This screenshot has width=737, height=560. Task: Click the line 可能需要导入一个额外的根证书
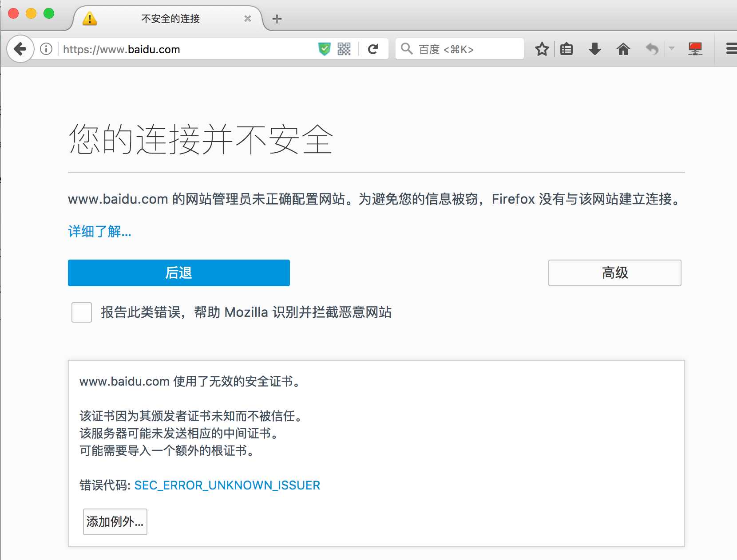coord(167,451)
